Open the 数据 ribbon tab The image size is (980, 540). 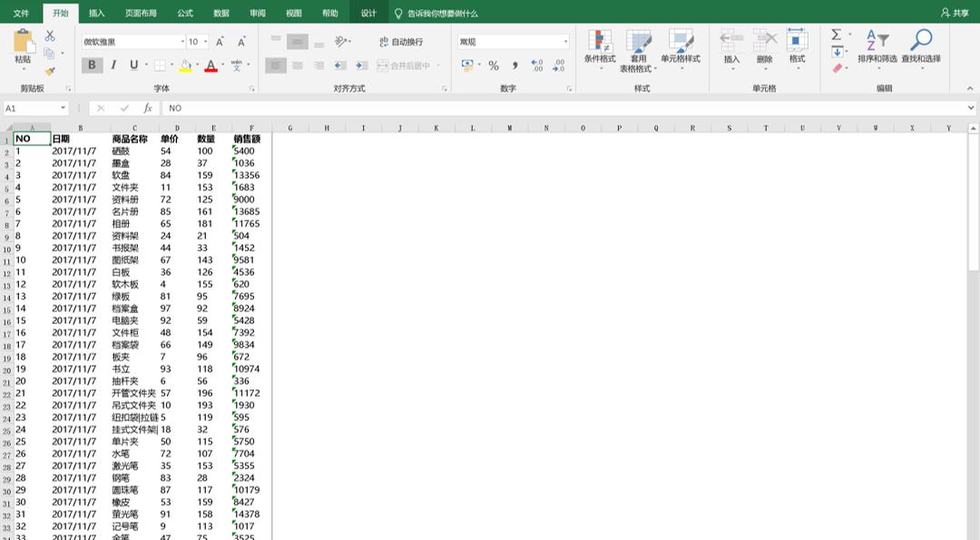[x=221, y=14]
